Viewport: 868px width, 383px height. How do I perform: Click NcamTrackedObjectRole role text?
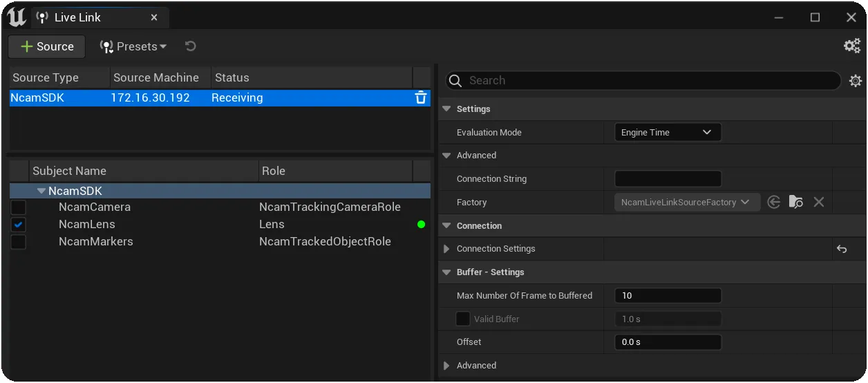pos(325,241)
